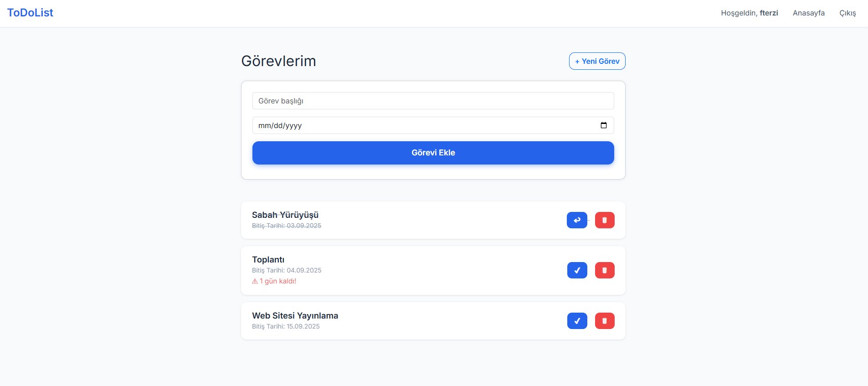Screen dimensions: 868x386
Task: Mark Web Sitesi Yayınlama as completed
Action: coord(577,321)
